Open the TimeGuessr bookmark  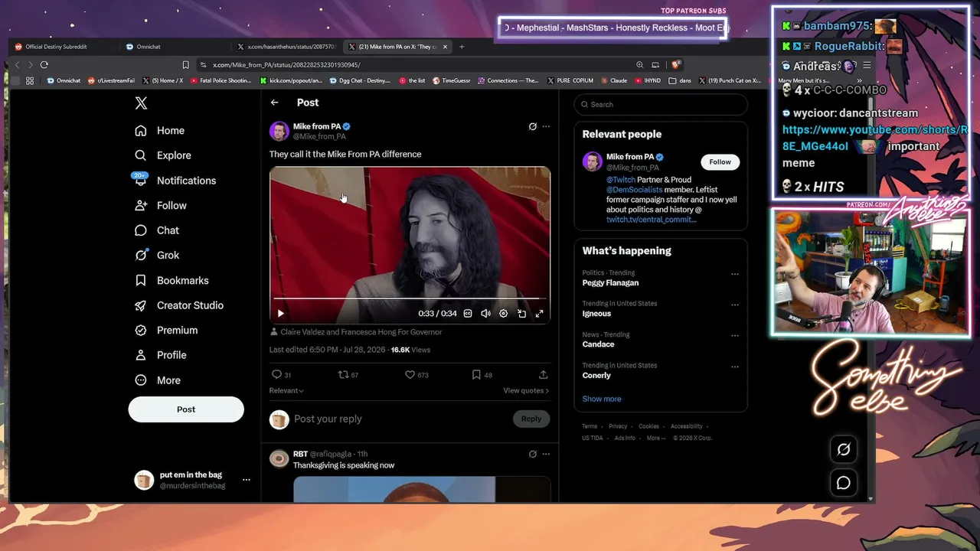[451, 80]
